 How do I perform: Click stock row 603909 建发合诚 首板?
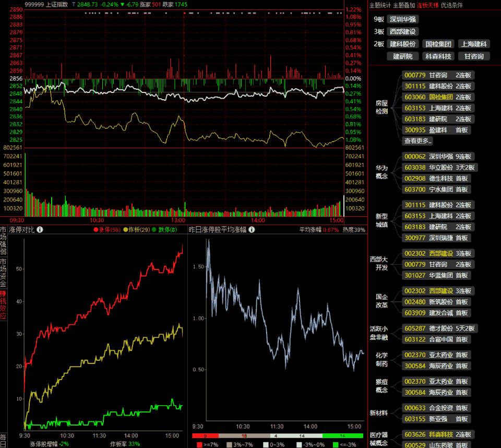pos(436,313)
